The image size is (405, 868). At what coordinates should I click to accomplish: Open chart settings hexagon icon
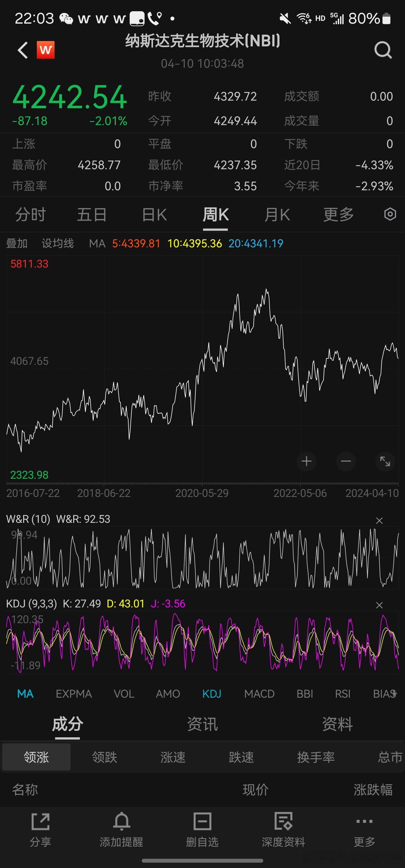click(390, 214)
